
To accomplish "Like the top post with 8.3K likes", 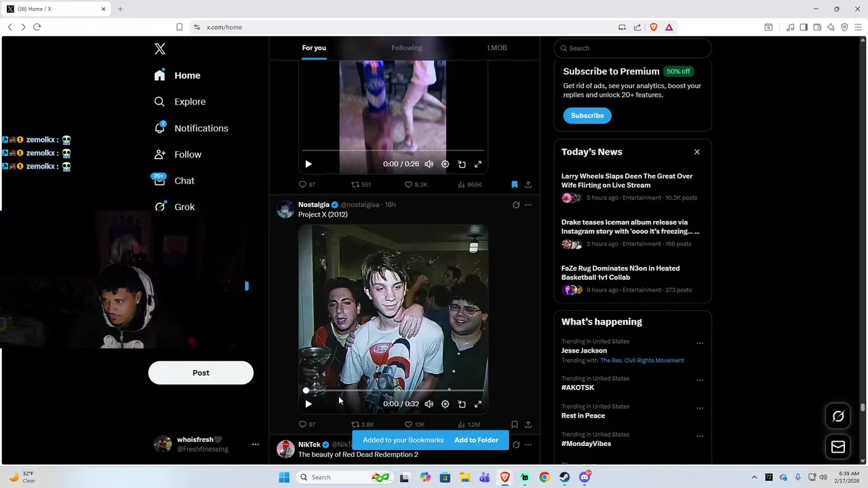I will pos(416,184).
